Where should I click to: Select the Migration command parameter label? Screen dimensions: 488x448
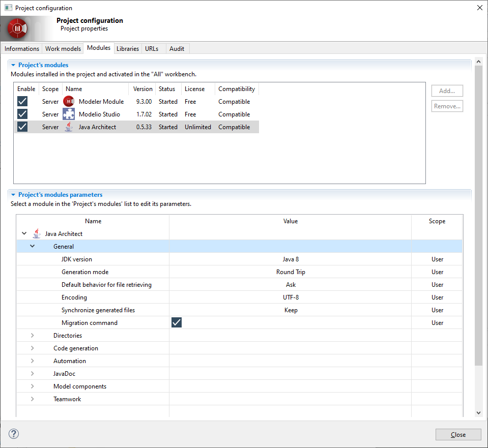pos(90,323)
